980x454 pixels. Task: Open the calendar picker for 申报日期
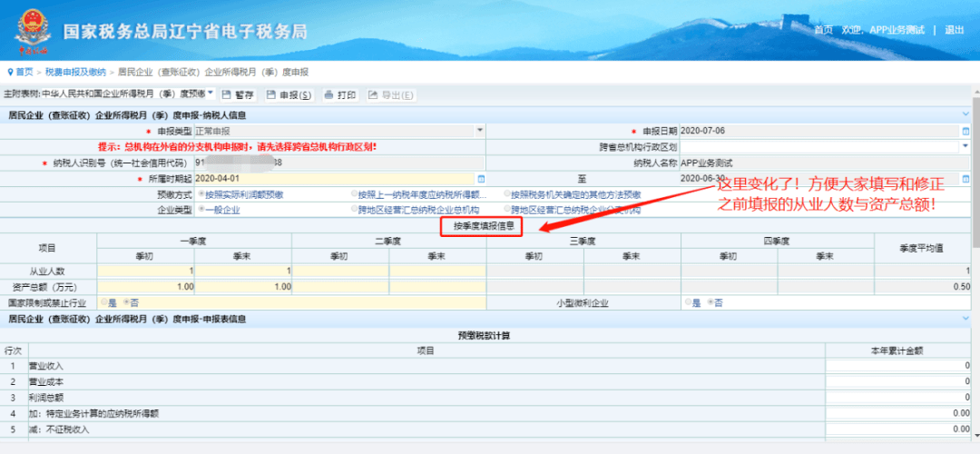965,132
